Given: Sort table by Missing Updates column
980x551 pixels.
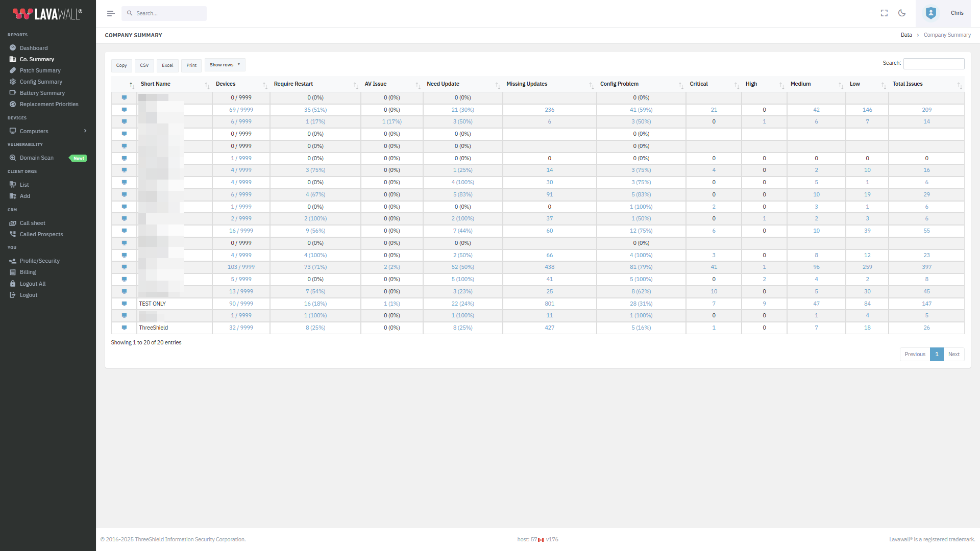Looking at the screenshot, I should coord(549,84).
